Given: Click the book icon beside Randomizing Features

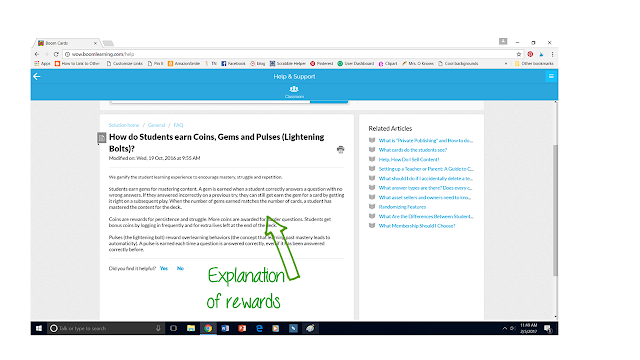Looking at the screenshot, I should pyautogui.click(x=372, y=207).
